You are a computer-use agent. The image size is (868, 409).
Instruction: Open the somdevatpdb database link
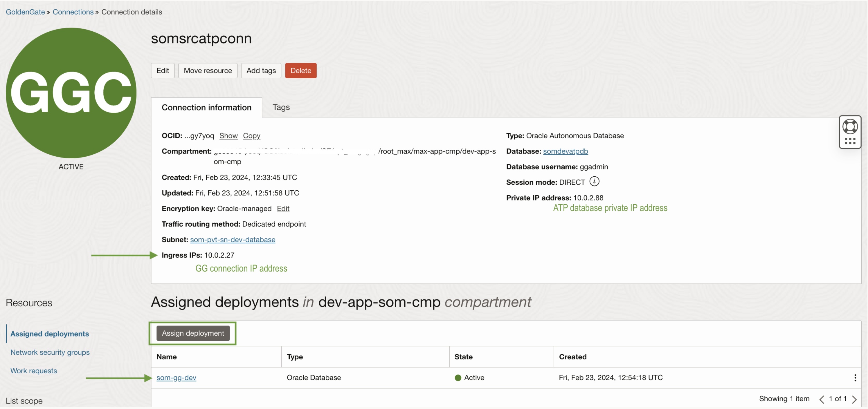pos(565,151)
